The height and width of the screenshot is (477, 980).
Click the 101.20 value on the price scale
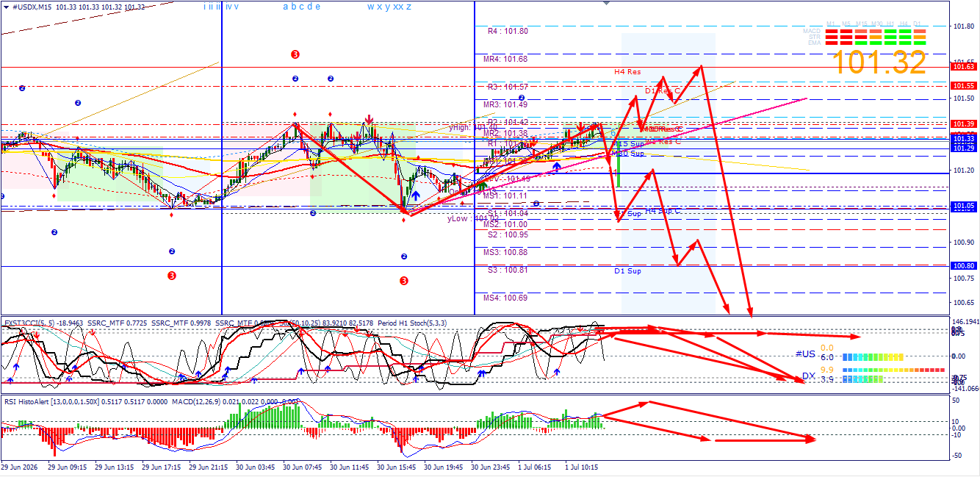[x=965, y=171]
